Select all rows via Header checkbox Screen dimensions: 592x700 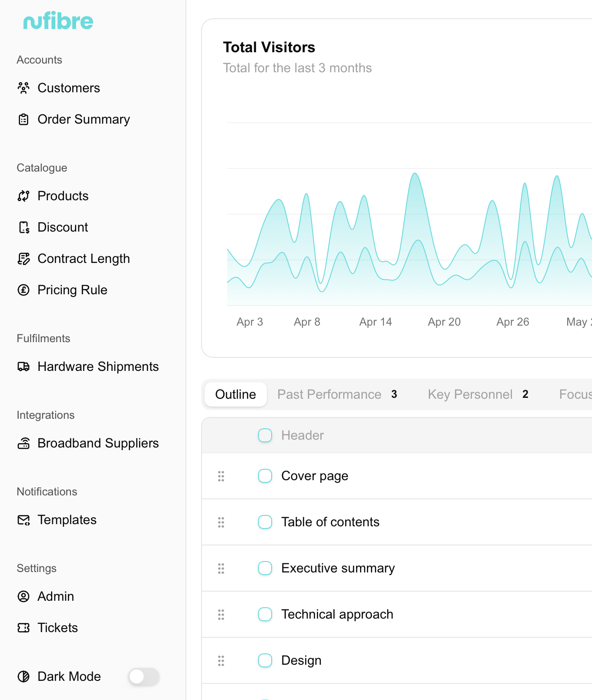(x=265, y=435)
